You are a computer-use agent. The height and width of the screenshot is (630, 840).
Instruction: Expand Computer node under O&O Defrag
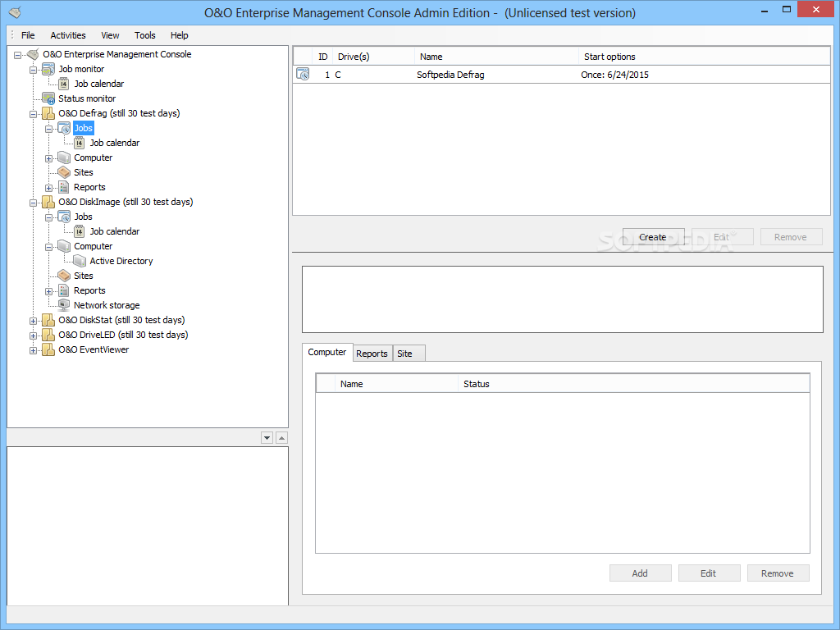tap(48, 158)
